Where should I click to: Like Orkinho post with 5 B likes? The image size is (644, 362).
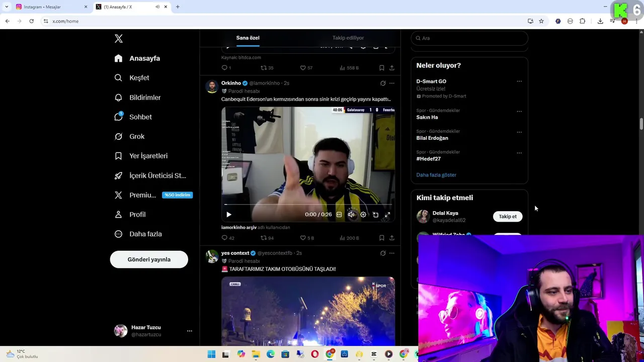click(x=307, y=238)
